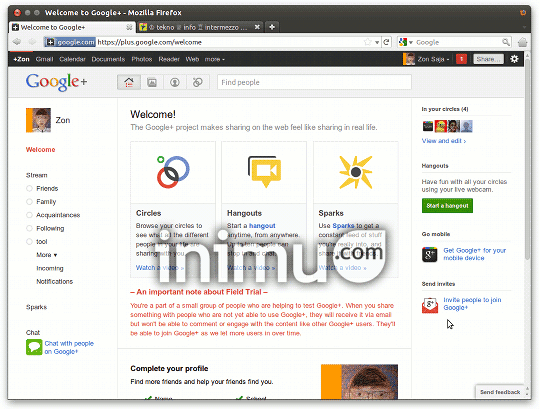Click the Zon avatar in the black bar

(x=409, y=59)
